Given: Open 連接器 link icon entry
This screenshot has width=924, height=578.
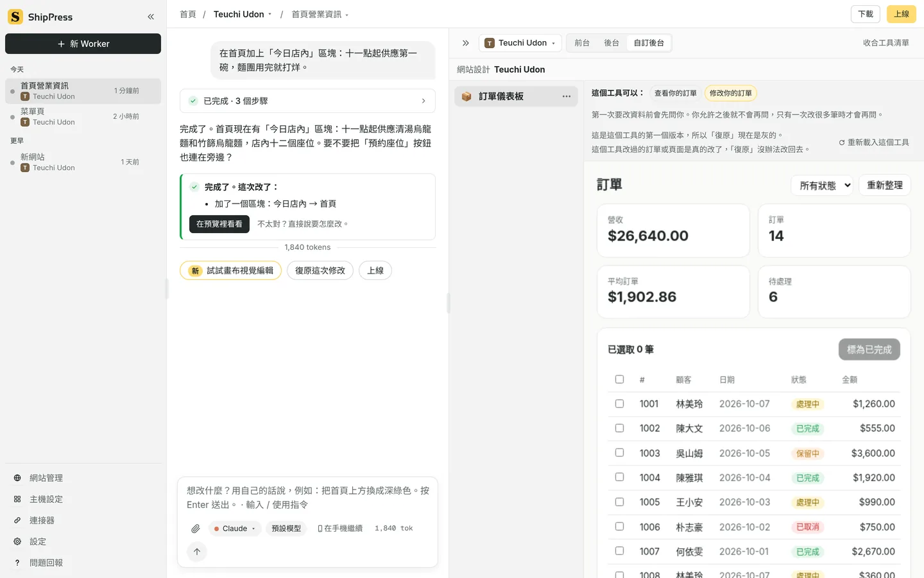Looking at the screenshot, I should tap(83, 520).
